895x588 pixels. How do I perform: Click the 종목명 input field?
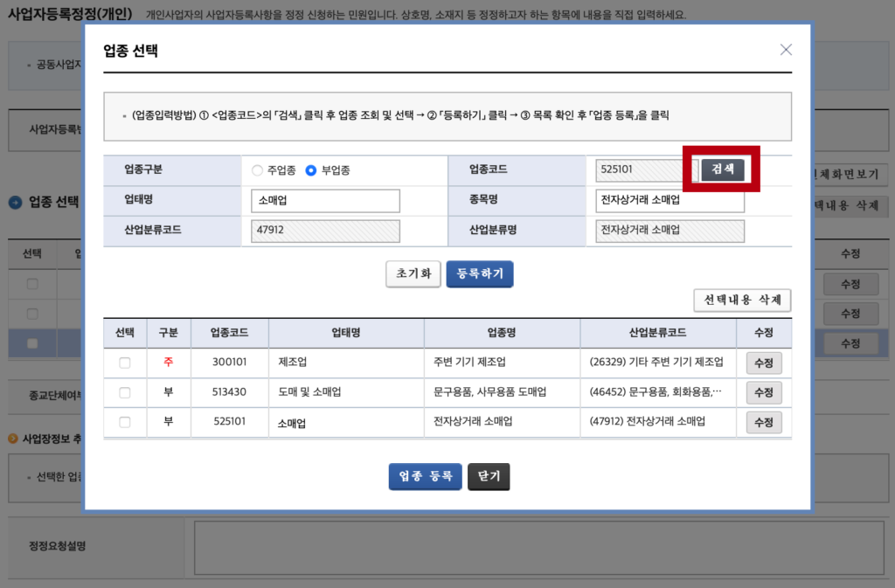(670, 201)
